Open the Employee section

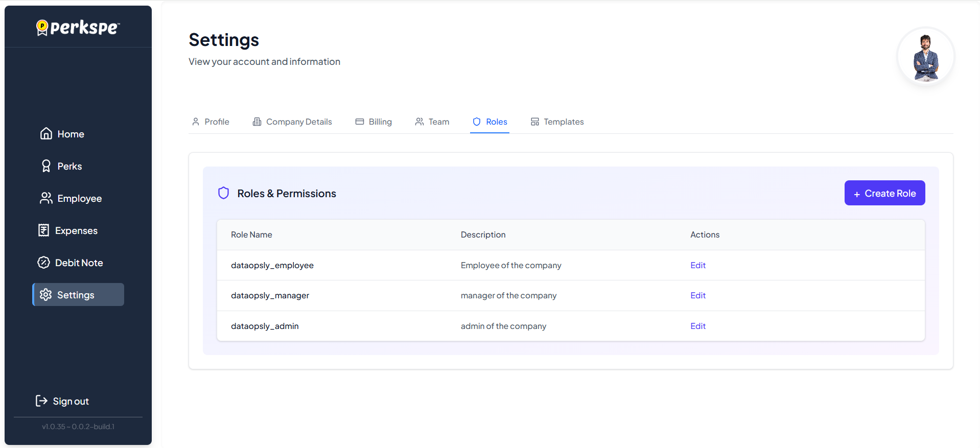click(71, 198)
